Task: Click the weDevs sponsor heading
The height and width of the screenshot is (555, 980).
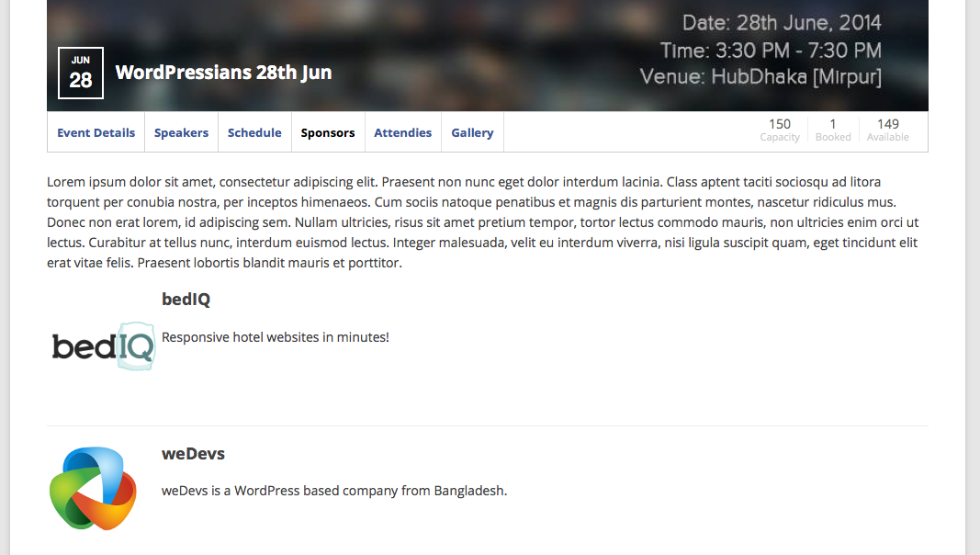Action: pyautogui.click(x=193, y=454)
